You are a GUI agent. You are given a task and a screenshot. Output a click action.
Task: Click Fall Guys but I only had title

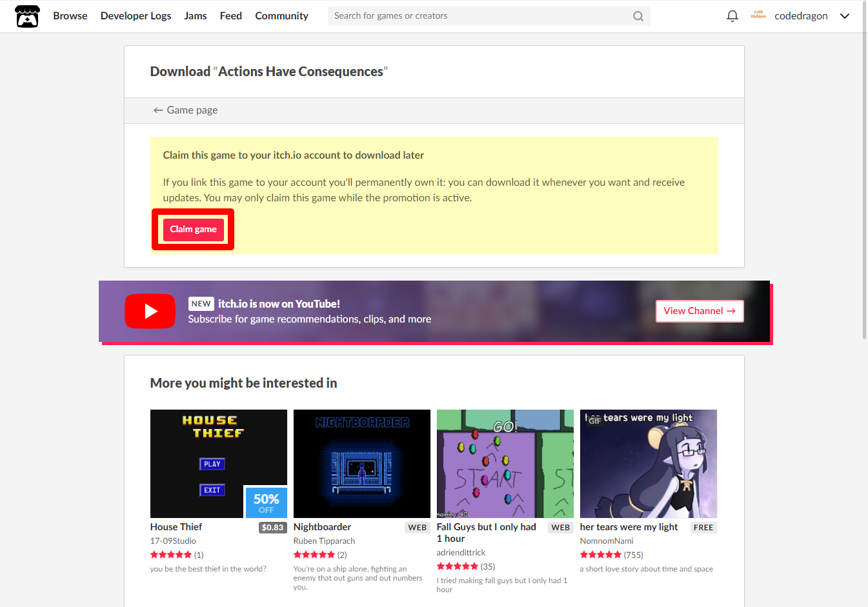point(486,533)
